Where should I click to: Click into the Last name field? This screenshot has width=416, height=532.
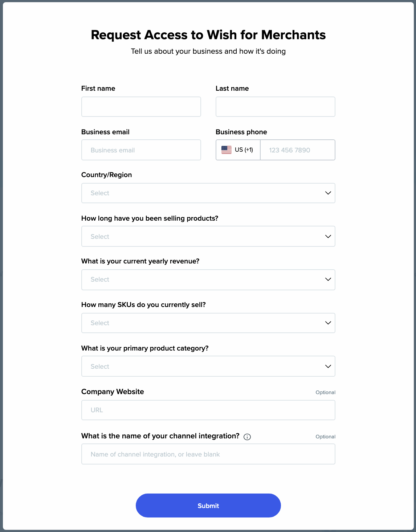(x=275, y=107)
